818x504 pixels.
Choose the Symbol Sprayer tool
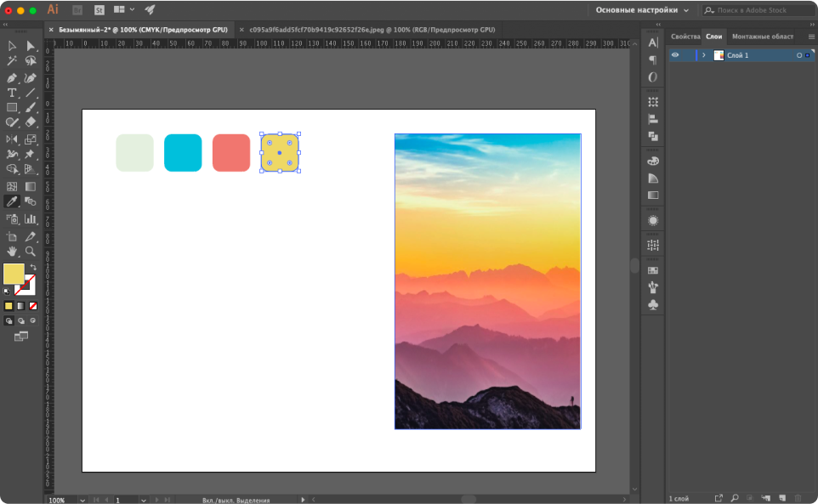click(x=11, y=219)
